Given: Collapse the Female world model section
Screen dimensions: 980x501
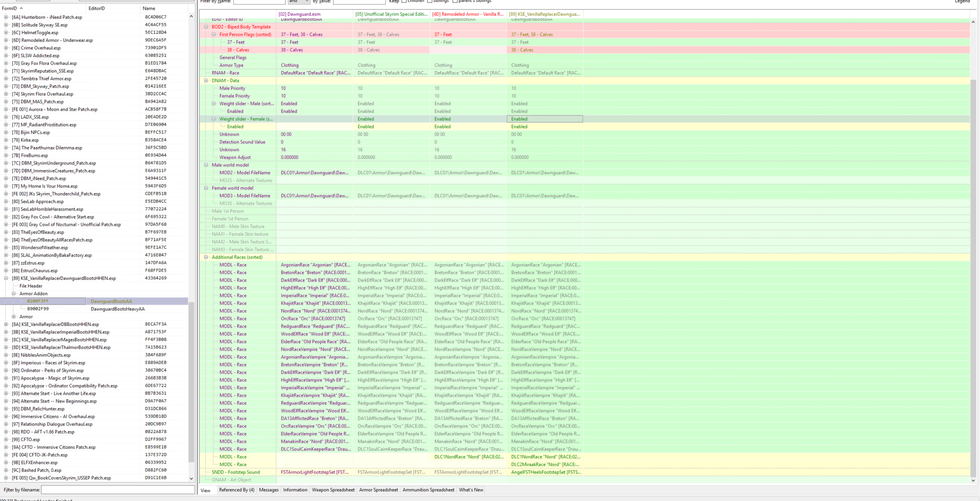Looking at the screenshot, I should tap(206, 188).
